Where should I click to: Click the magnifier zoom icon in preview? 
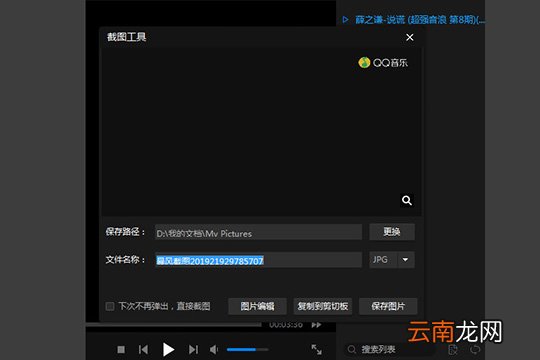407,200
